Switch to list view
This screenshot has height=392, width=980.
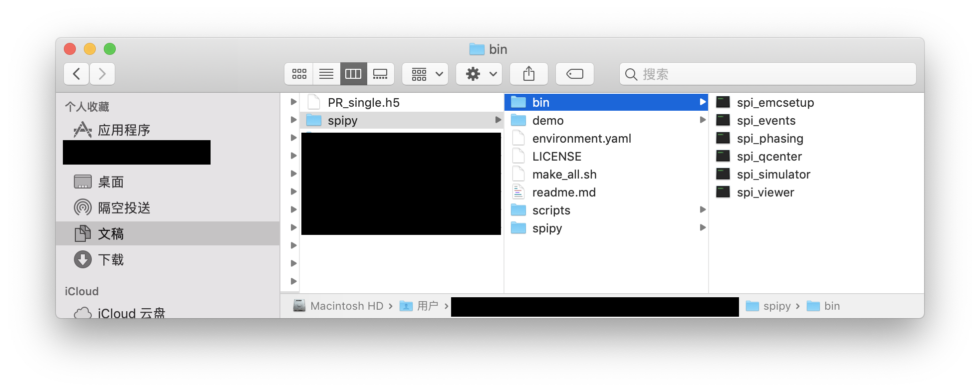[326, 74]
